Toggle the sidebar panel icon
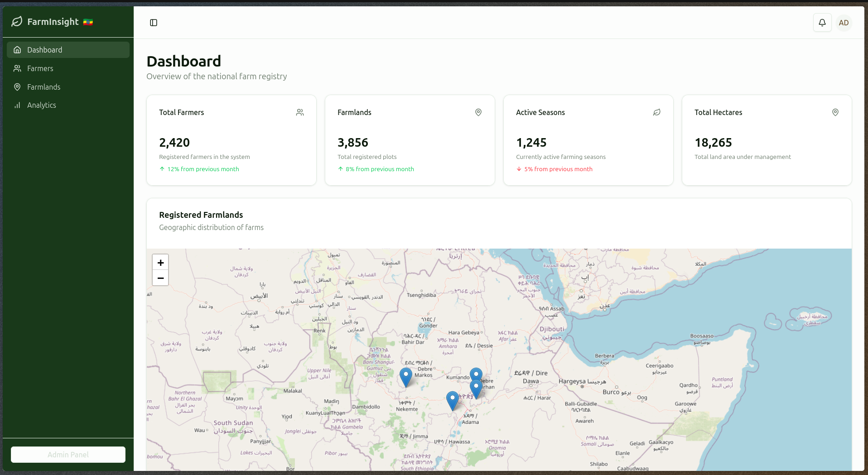Viewport: 868px width, 475px height. pyautogui.click(x=154, y=23)
